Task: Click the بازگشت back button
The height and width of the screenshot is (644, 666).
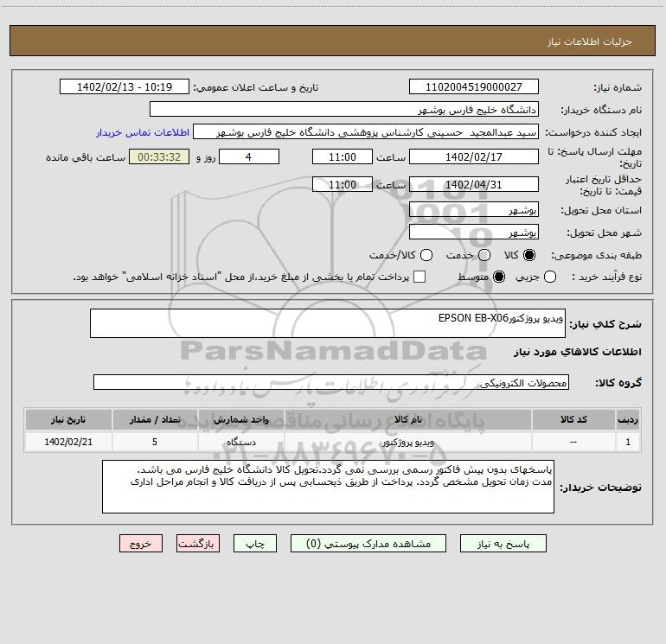Action: point(198,544)
